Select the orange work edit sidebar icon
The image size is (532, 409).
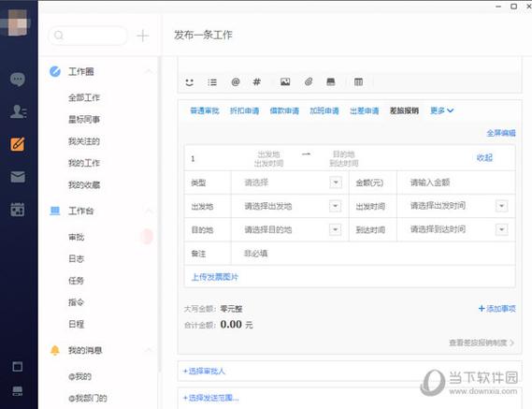18,144
